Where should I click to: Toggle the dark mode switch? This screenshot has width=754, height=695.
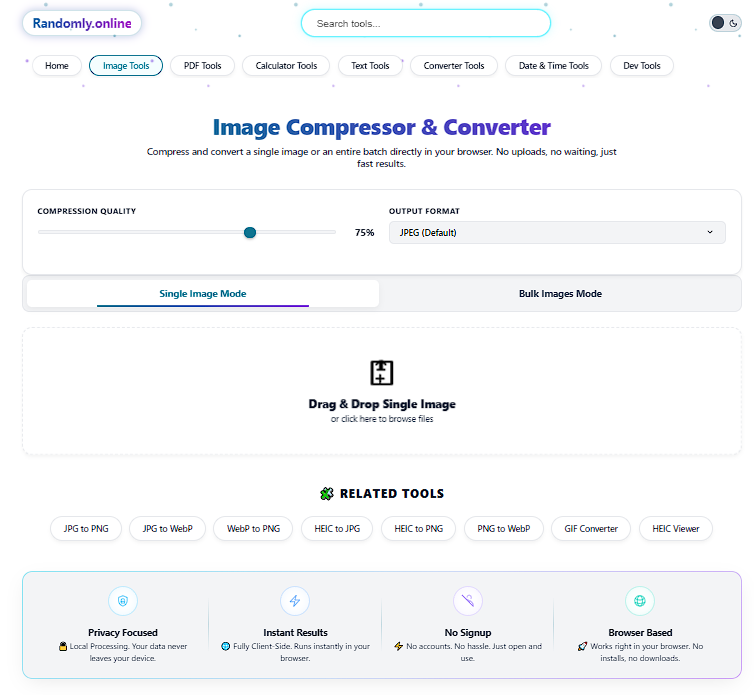(x=725, y=23)
